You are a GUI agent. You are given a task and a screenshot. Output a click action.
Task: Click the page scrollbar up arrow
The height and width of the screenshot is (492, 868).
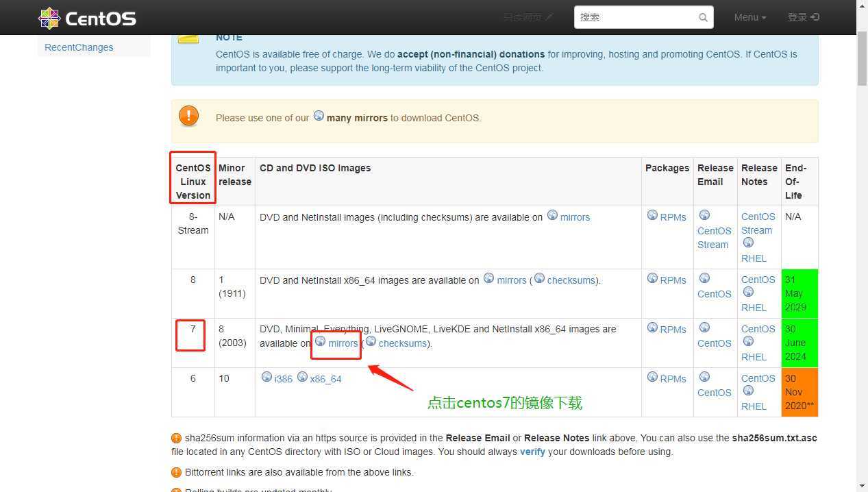point(862,5)
